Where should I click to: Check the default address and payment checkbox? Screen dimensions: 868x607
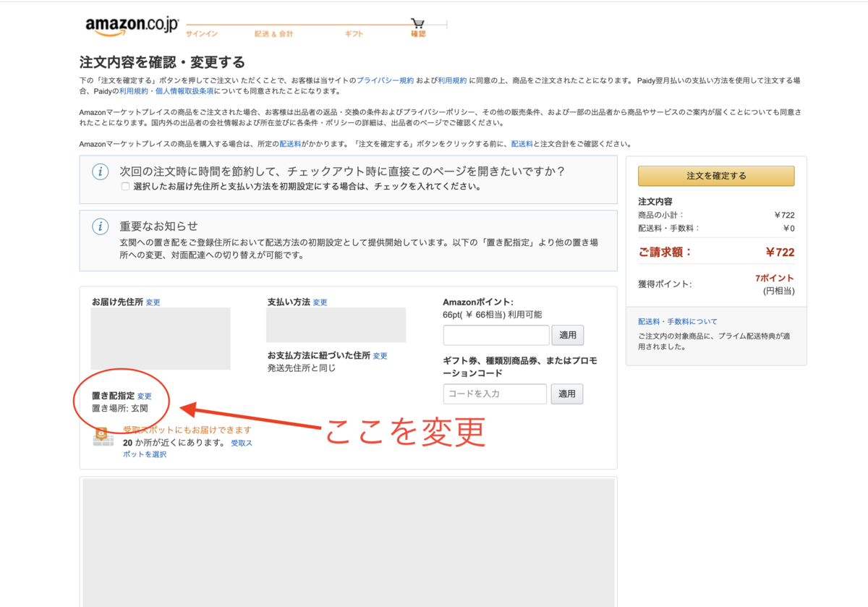pyautogui.click(x=126, y=187)
